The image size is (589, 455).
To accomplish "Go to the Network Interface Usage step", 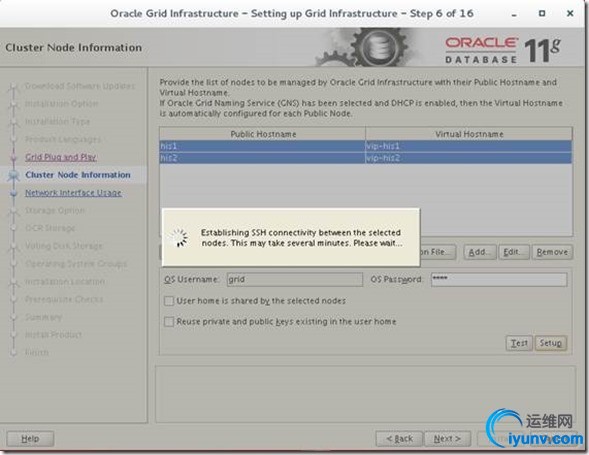I will [x=73, y=193].
